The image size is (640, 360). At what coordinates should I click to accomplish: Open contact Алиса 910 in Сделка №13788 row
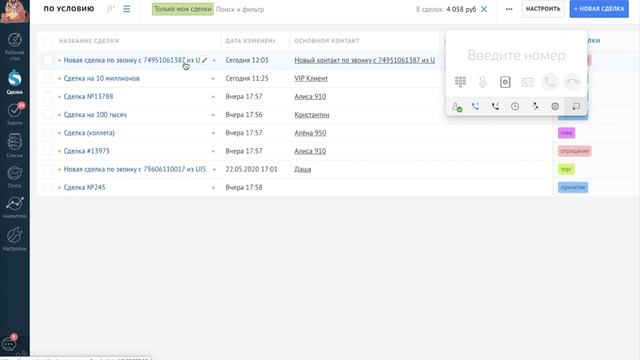point(310,97)
